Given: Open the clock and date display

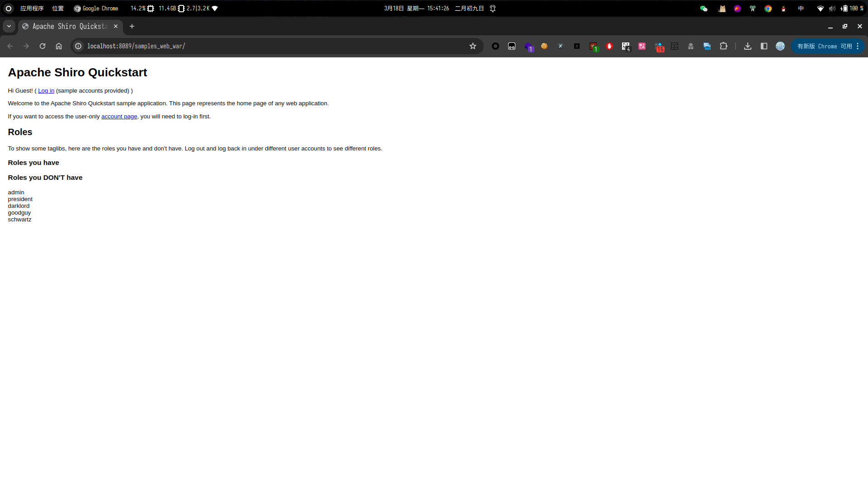Looking at the screenshot, I should tap(416, 9).
